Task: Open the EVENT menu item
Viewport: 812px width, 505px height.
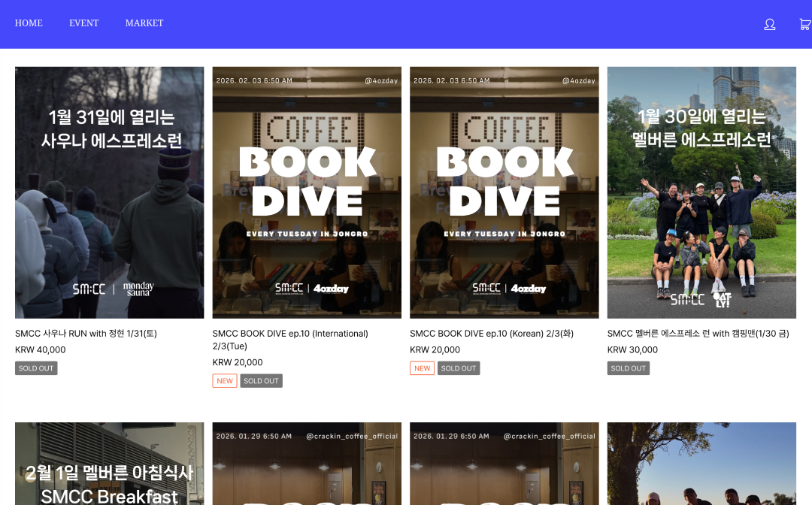Action: coord(83,23)
